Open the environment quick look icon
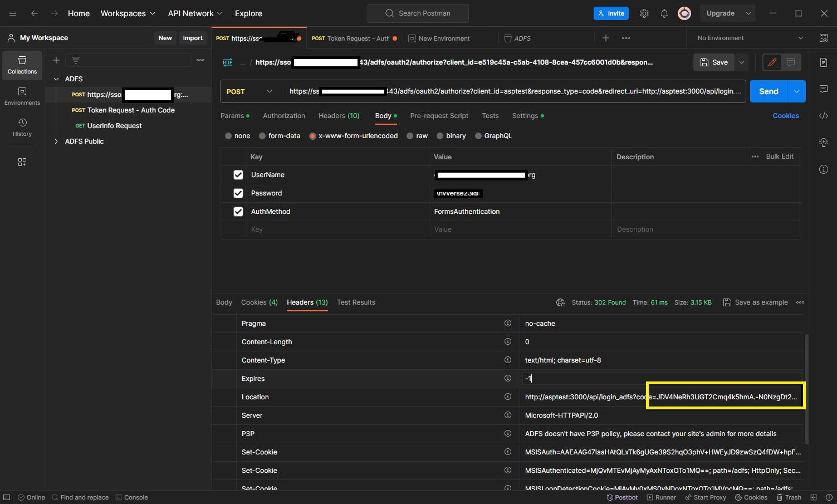 824,38
